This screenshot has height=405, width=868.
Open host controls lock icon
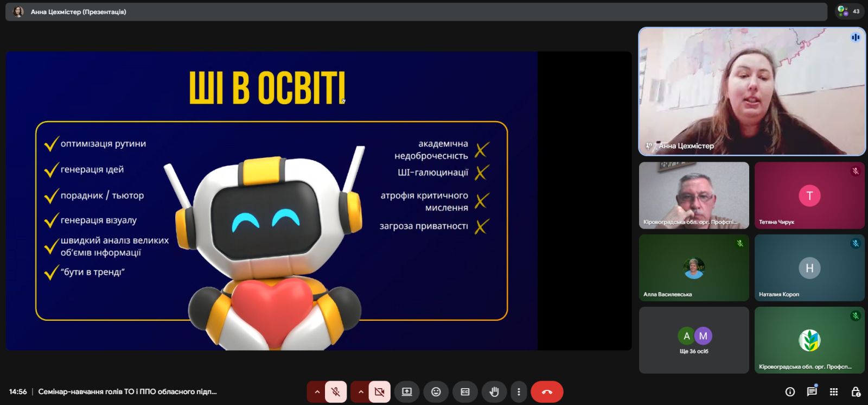point(856,391)
